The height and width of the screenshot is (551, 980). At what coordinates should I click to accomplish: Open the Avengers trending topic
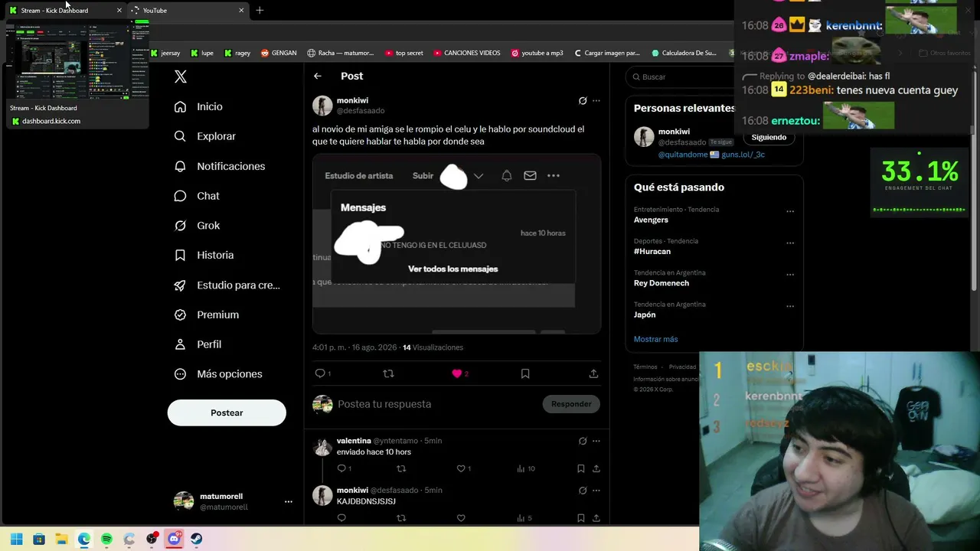[651, 220]
